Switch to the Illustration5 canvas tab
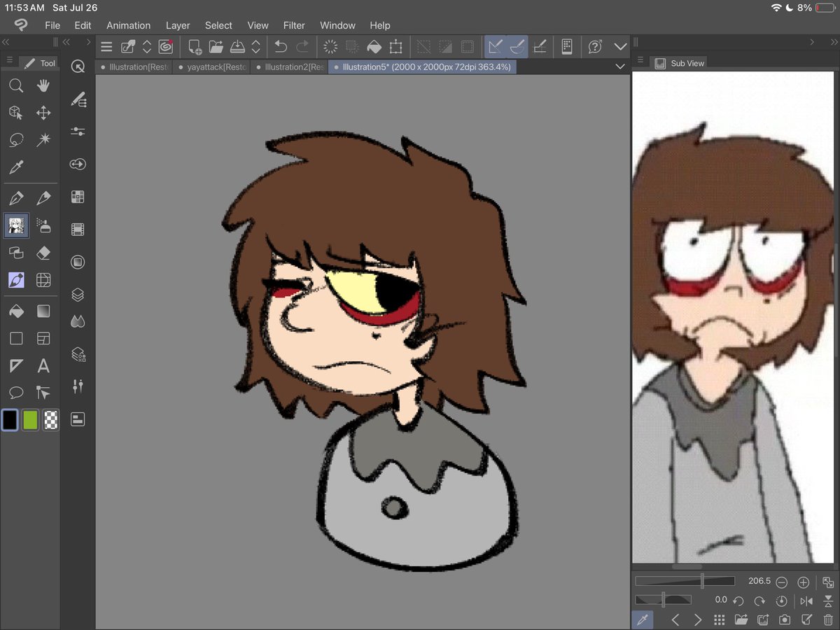The width and height of the screenshot is (840, 630). tap(423, 67)
